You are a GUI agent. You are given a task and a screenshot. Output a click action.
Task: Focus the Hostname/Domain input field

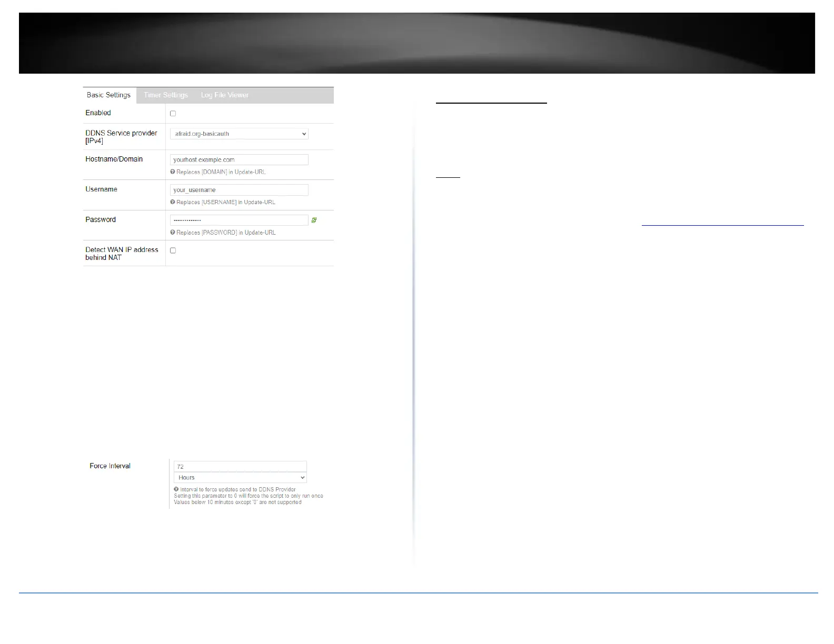click(x=239, y=160)
